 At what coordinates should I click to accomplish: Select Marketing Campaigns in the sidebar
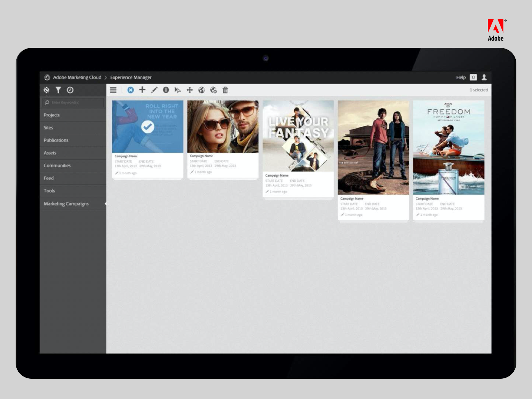(66, 203)
